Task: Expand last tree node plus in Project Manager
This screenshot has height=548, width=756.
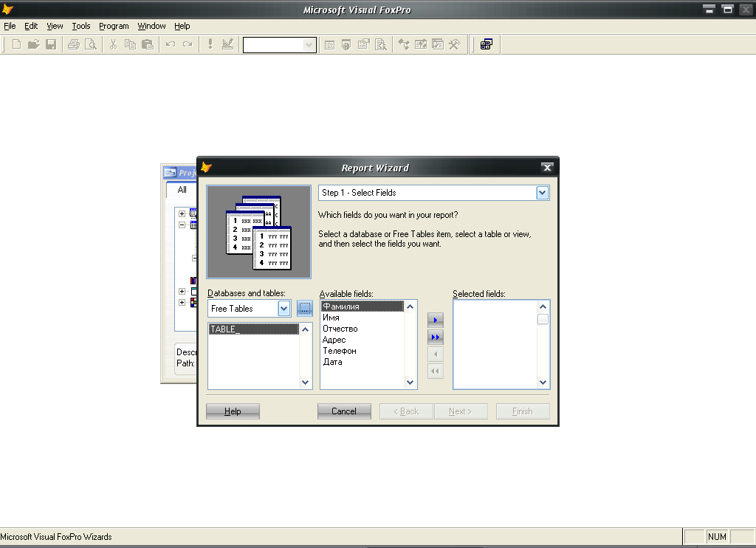Action: 182,303
